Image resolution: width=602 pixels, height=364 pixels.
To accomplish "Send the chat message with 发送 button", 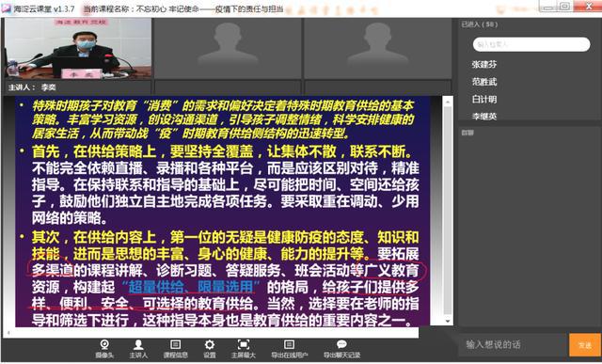I will point(585,345).
